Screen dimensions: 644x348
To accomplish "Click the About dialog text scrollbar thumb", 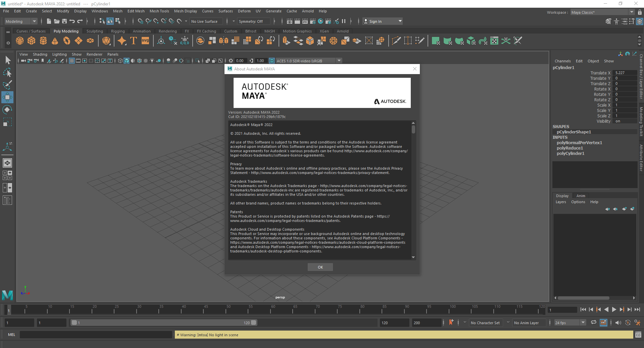I will pos(413,129).
